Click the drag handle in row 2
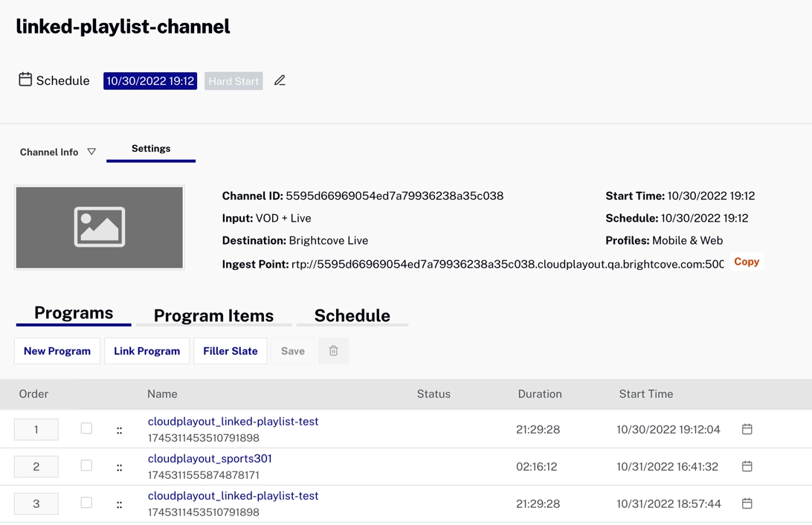Image resolution: width=812 pixels, height=525 pixels. pos(119,467)
